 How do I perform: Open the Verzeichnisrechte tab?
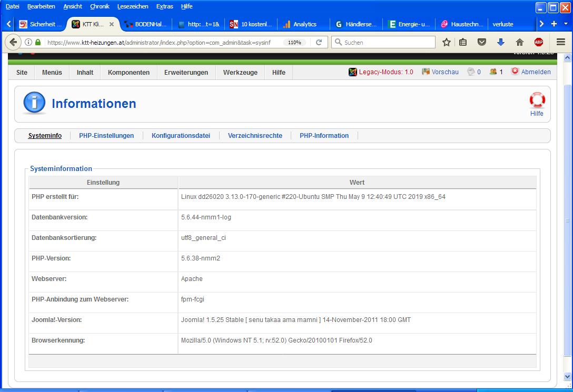(x=255, y=136)
